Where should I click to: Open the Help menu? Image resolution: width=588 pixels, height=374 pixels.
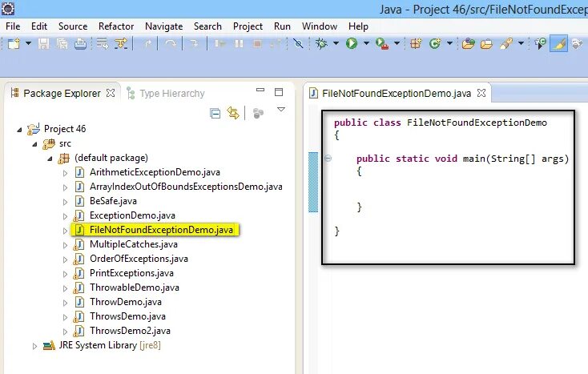tap(358, 26)
